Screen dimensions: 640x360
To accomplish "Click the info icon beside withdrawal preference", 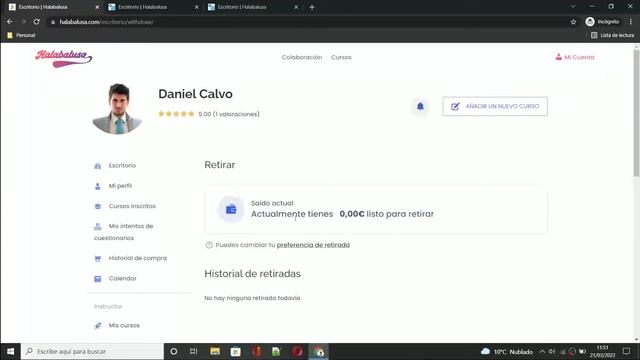I will click(209, 245).
